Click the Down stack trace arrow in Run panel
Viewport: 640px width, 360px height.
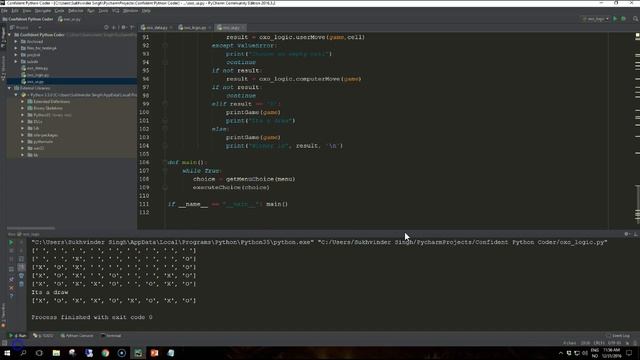pos(21,251)
